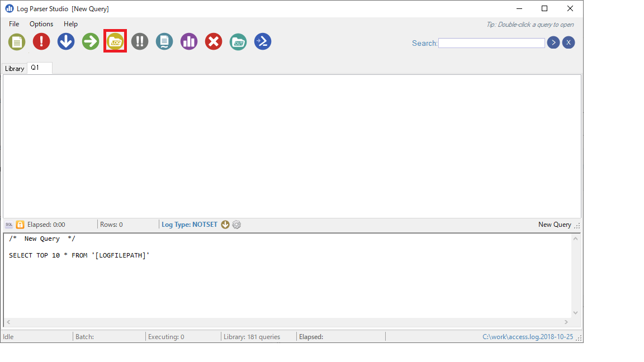Screen dimensions: 644x362
Task: Click the green right-arrow toolbar icon
Action: point(91,41)
